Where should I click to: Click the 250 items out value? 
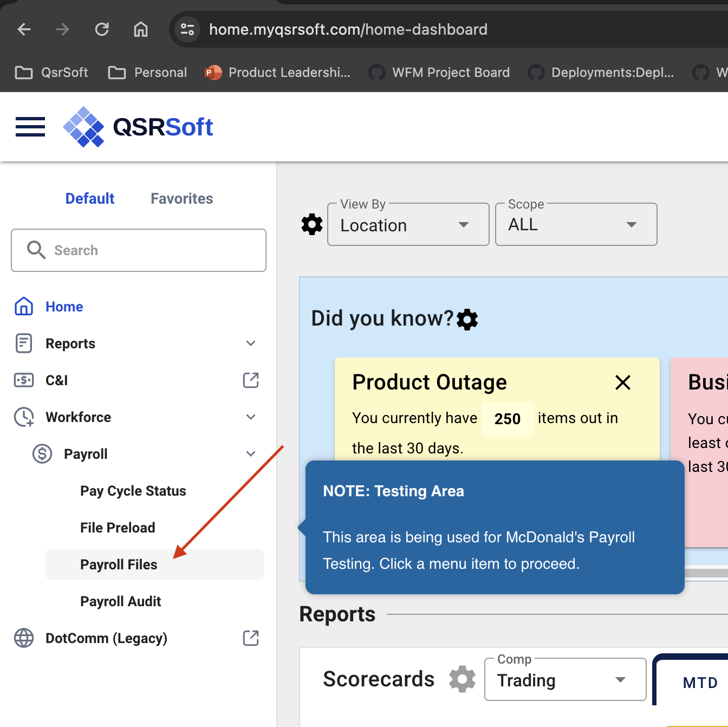(x=508, y=419)
